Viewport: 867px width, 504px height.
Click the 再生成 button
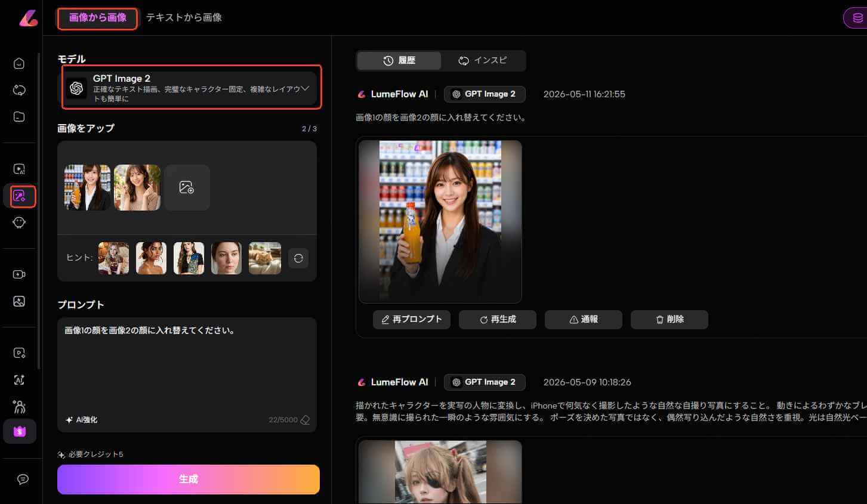click(498, 319)
